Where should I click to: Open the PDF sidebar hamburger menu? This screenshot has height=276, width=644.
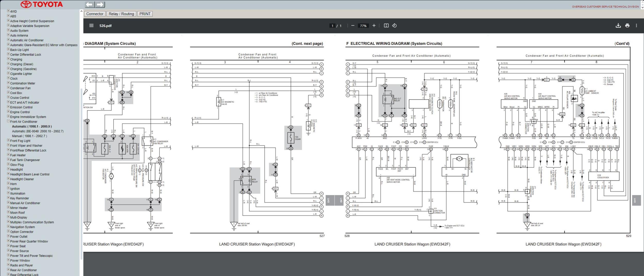(x=91, y=26)
